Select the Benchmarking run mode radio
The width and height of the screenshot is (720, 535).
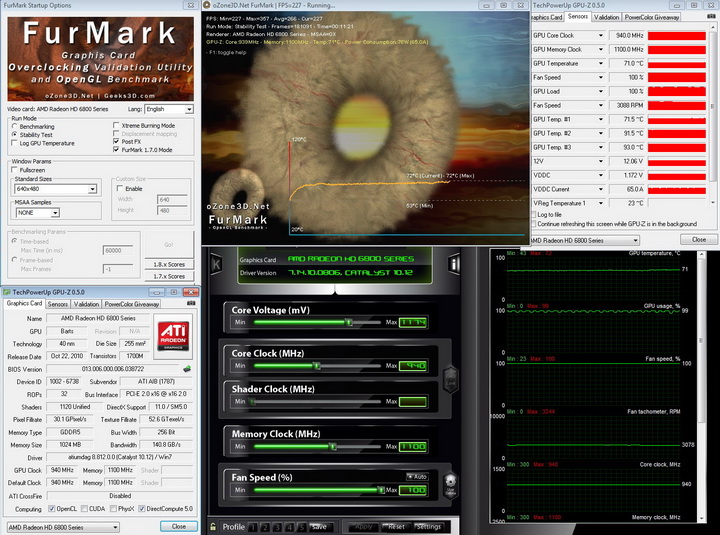click(x=15, y=126)
